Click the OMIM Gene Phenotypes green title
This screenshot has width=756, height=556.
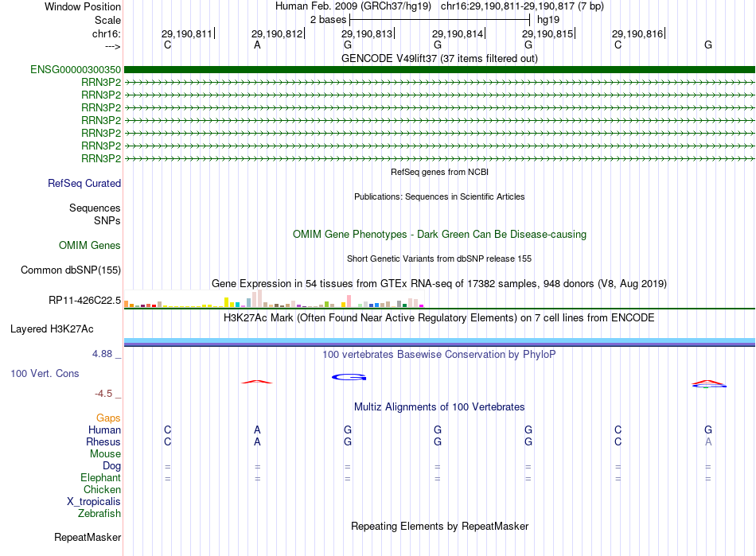pos(439,234)
